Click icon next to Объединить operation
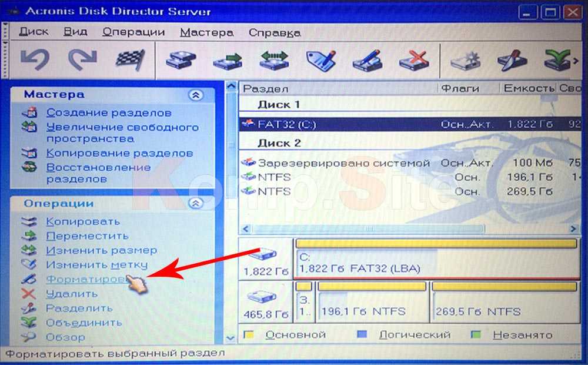The image size is (588, 365). point(29,323)
